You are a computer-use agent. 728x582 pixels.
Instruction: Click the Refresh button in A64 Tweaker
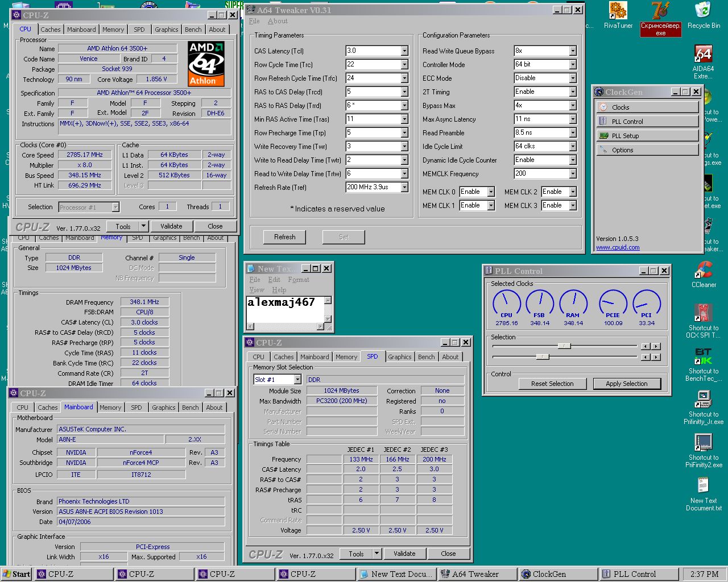coord(285,237)
